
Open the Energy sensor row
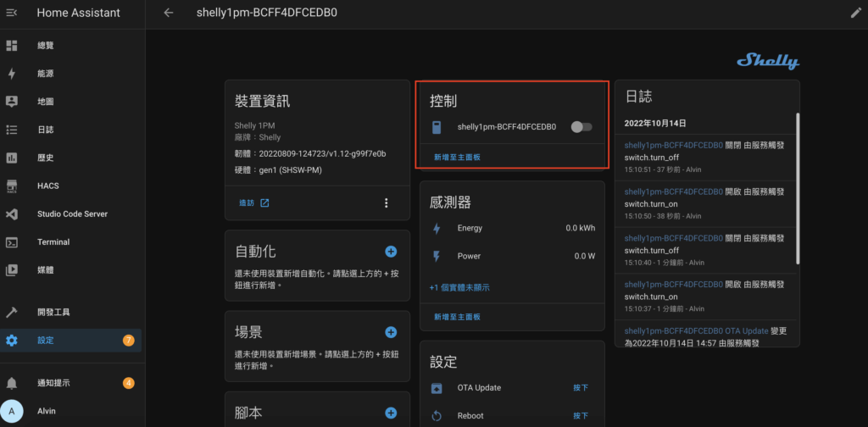[513, 228]
